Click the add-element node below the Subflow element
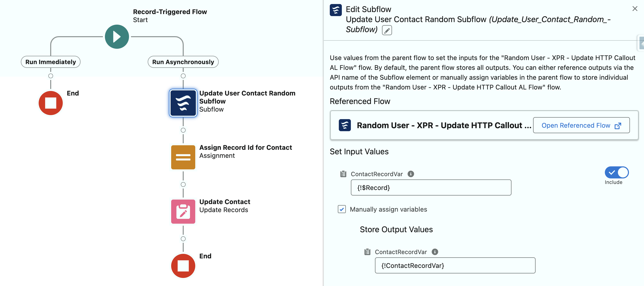This screenshot has width=644, height=286. tap(183, 130)
